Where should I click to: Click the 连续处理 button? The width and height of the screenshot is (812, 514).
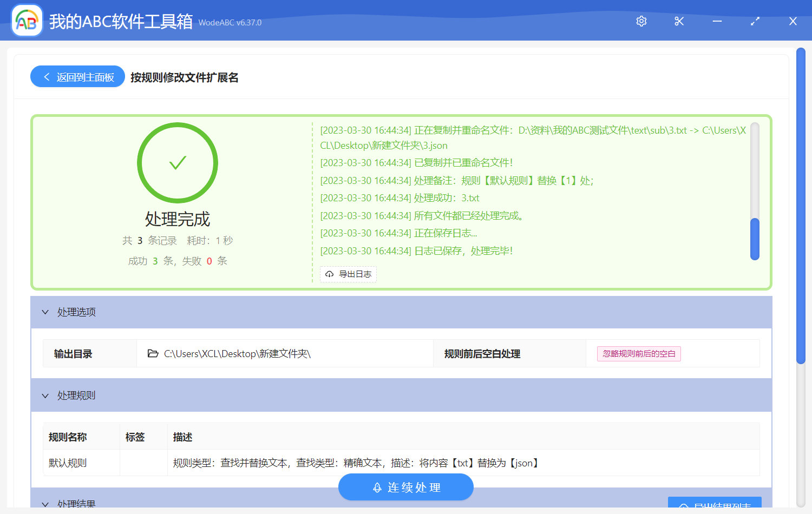pos(405,487)
